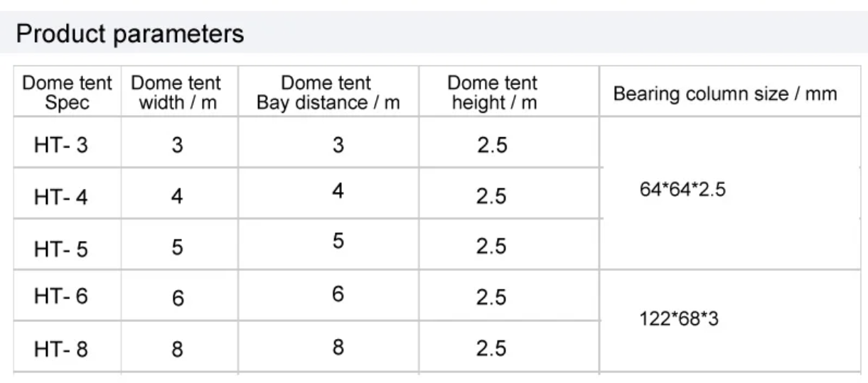Click the Dome tent height header
The image size is (868, 383).
493,92
